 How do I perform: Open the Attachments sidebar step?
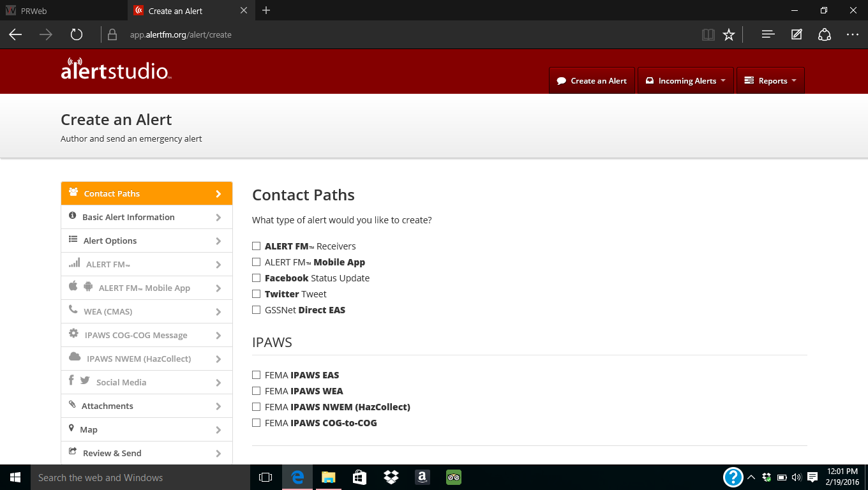point(147,406)
